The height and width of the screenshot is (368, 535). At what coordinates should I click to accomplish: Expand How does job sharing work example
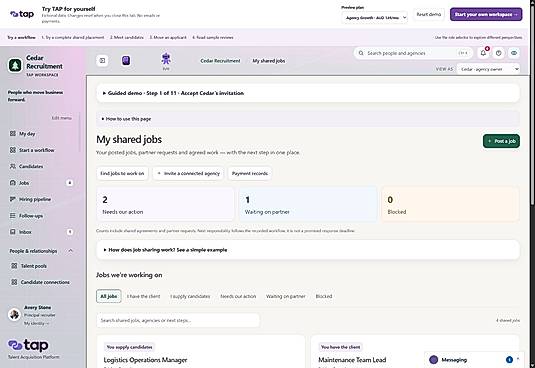(308, 250)
